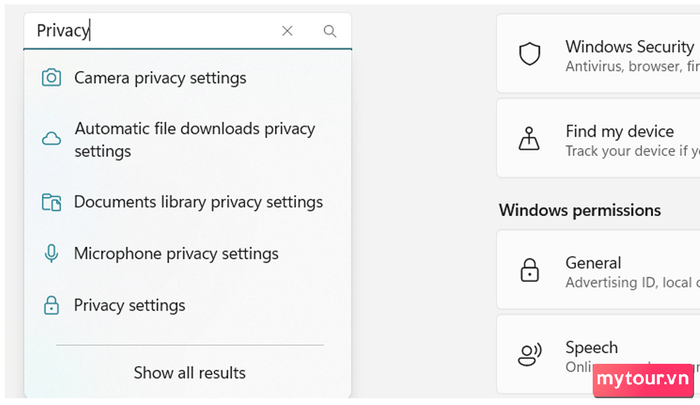The image size is (700, 405).
Task: Click the cloud icon for automatic file downloads
Action: pos(51,139)
